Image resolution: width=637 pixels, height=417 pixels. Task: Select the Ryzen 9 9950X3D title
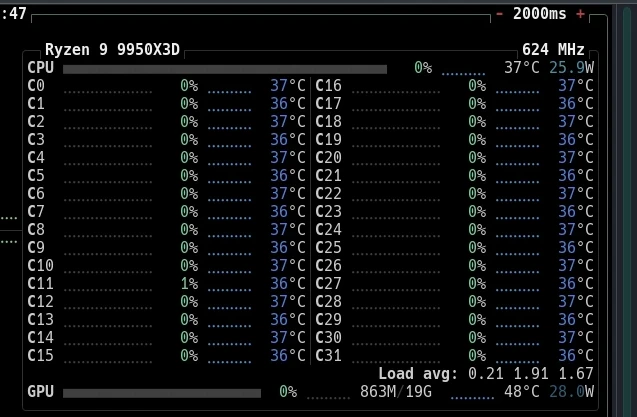112,50
